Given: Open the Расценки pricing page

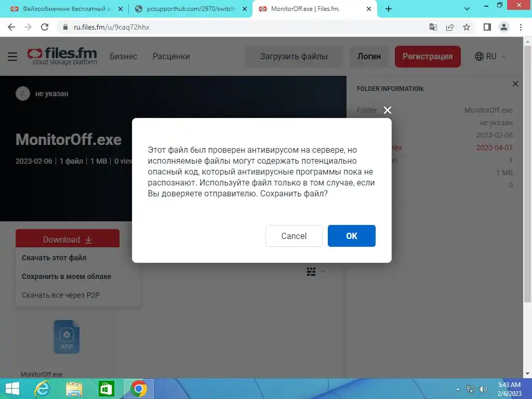Looking at the screenshot, I should [x=171, y=56].
